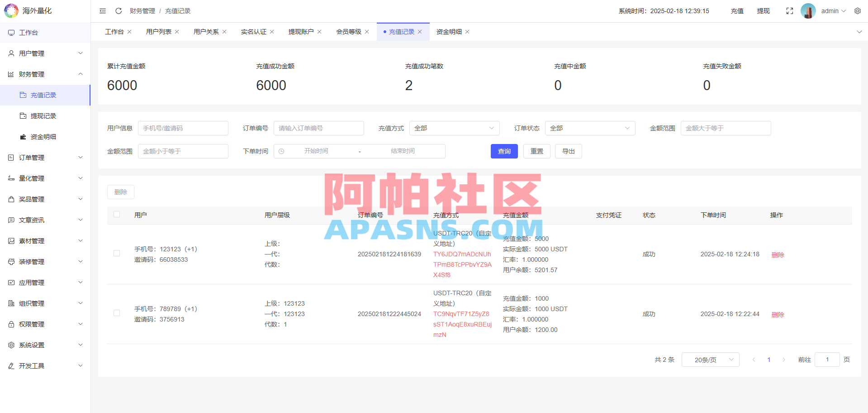Click the 量化管理 sidebar icon

coord(11,178)
